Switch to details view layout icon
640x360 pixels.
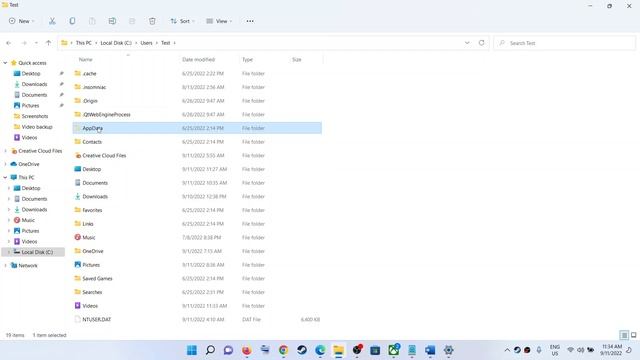tap(624, 335)
